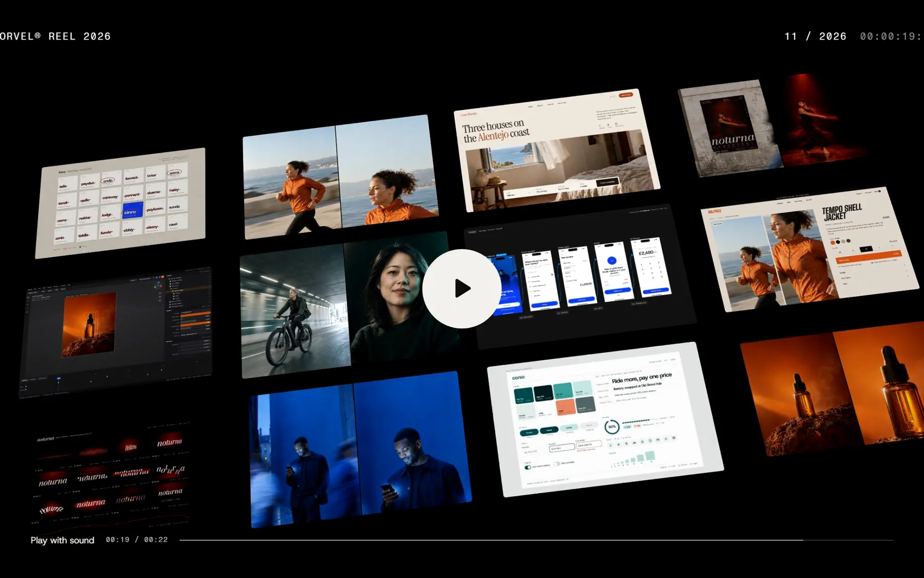The image size is (924, 578).
Task: Click the 00:00:19 timecode at top right
Action: pos(892,36)
